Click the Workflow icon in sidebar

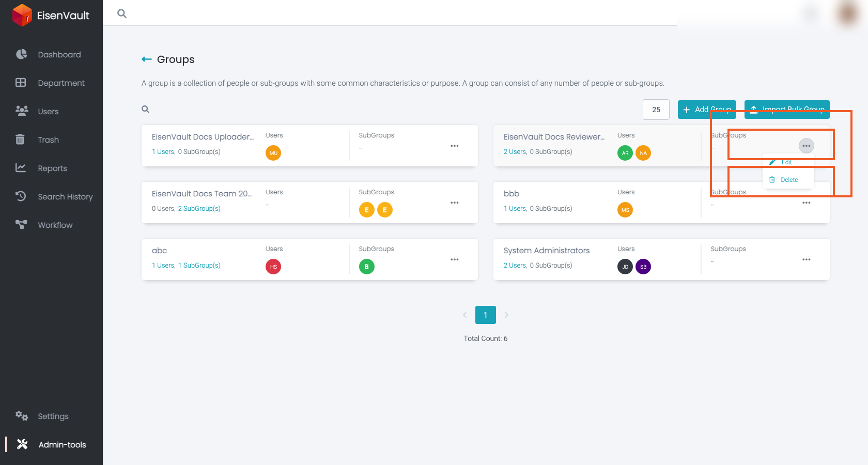click(x=21, y=225)
